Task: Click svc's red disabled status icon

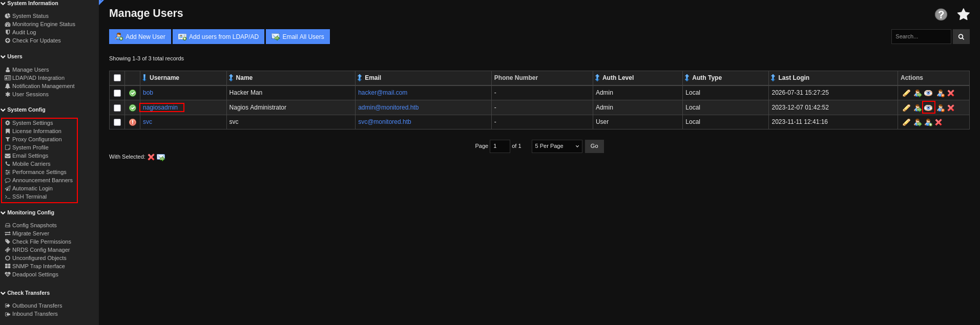Action: (x=133, y=122)
